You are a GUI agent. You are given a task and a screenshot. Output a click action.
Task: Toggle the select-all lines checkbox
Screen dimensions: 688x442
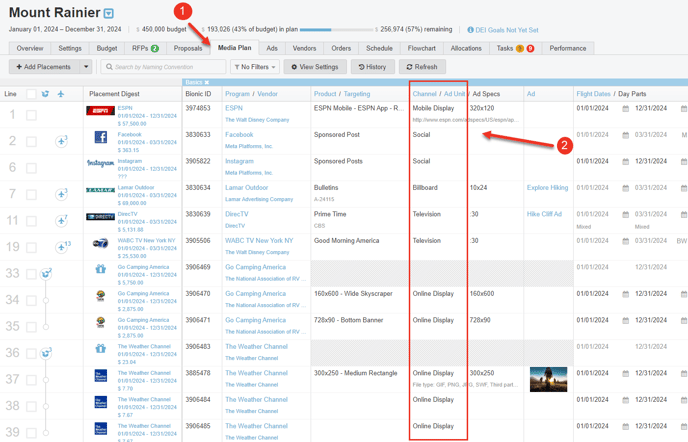click(31, 94)
